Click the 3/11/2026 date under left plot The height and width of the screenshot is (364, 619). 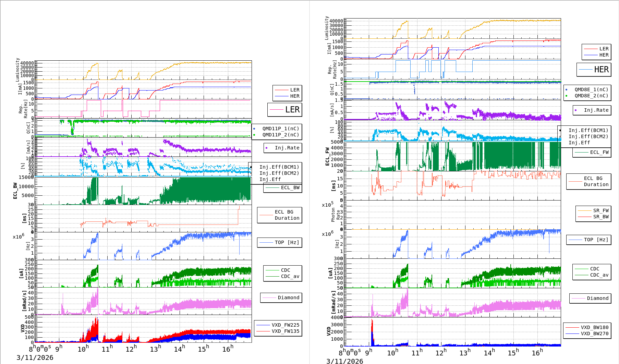pos(35,357)
